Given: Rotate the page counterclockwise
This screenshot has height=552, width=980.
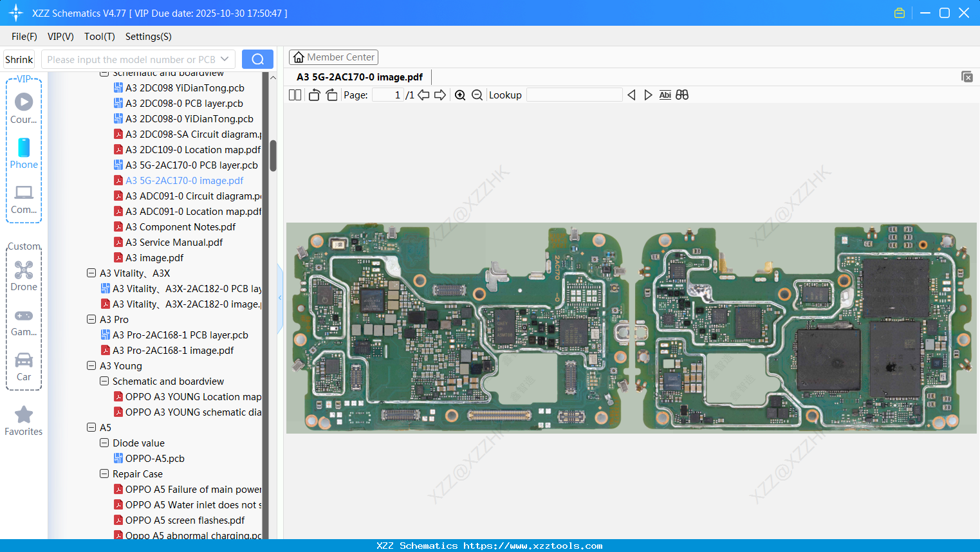Looking at the screenshot, I should coord(314,95).
